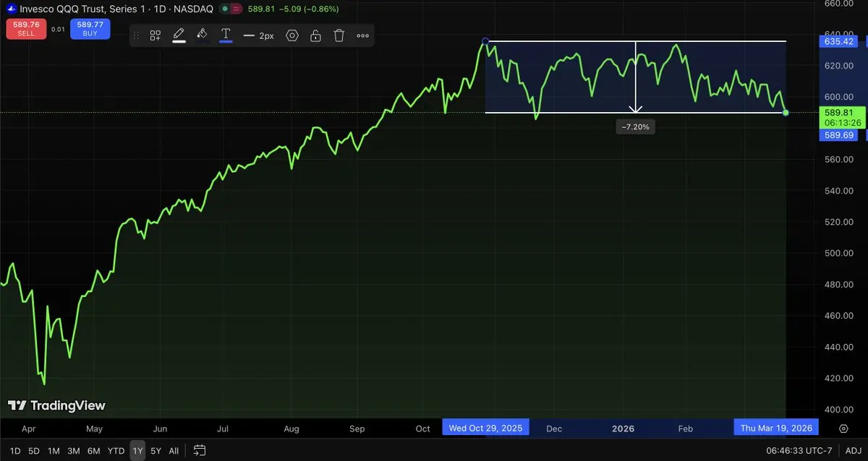Click the Wed Oct 29, 2025 date label
Viewport: 868px width, 461px height.
click(485, 428)
